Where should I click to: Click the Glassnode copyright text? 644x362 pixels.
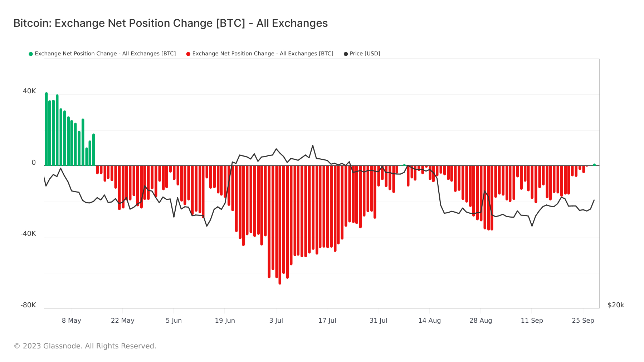pos(85,346)
